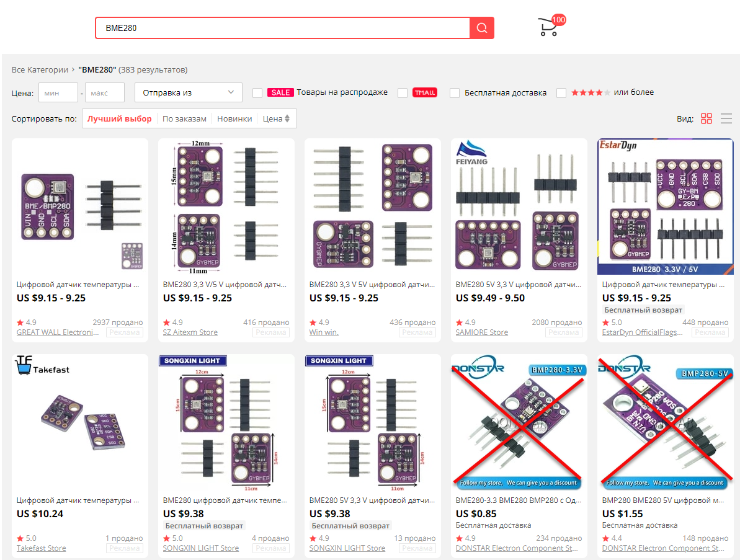
Task: Tick the TMALL filter checkbox
Action: click(403, 93)
